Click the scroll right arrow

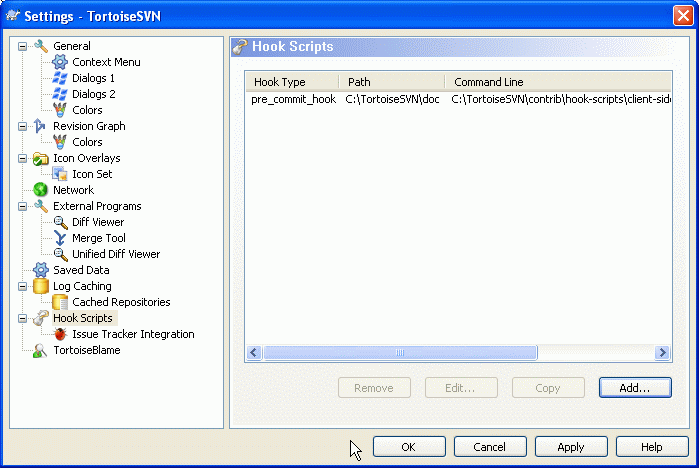click(662, 353)
